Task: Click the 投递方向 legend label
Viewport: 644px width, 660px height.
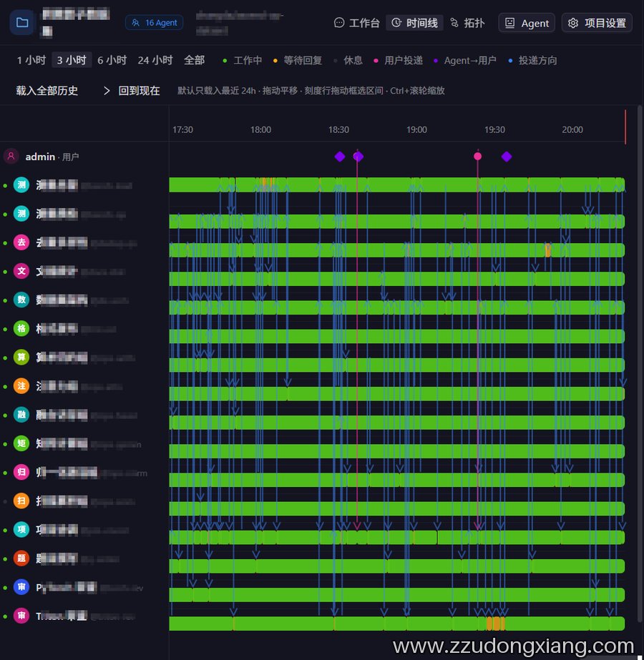Action: click(538, 61)
